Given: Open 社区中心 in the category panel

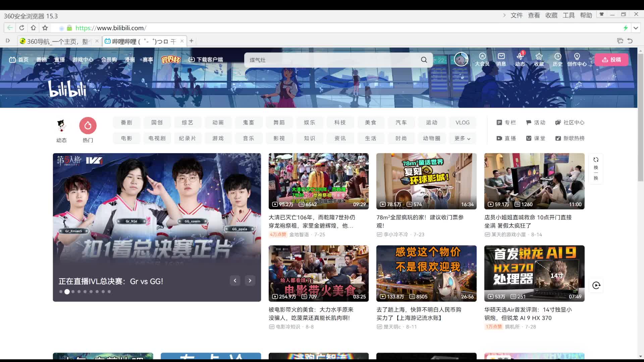Looking at the screenshot, I should (570, 122).
